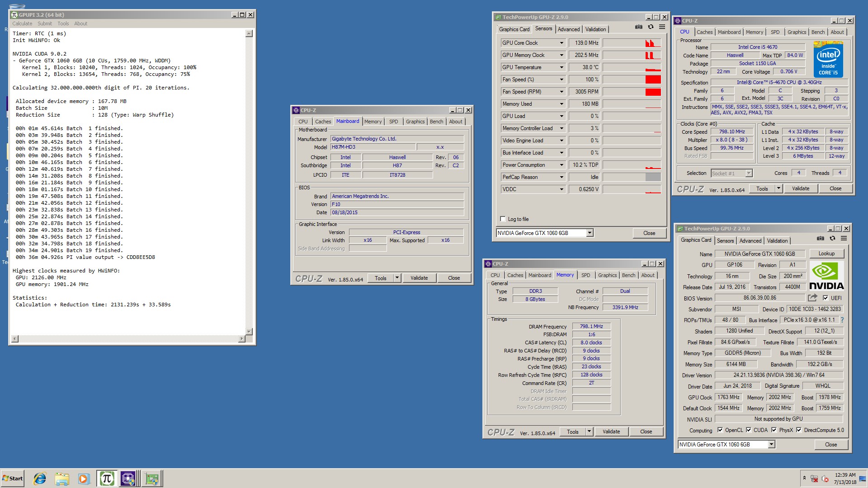Open Fan Speed (RPM) sensor dropdown
The width and height of the screenshot is (868, 488).
point(561,92)
